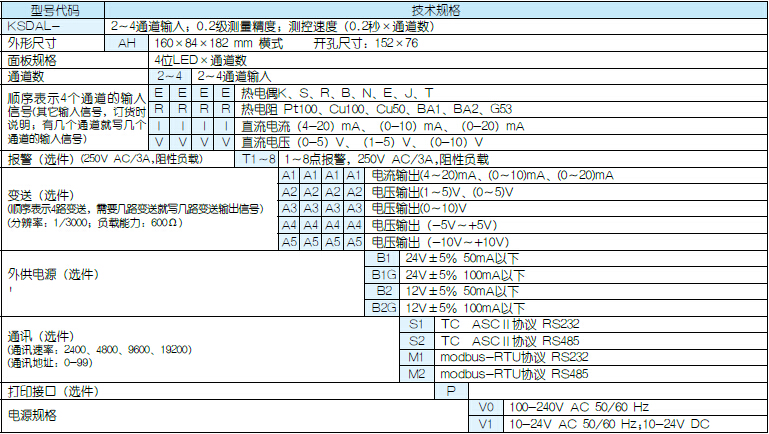Image resolution: width=769 pixels, height=434 pixels.
Task: Click the V0 power spec code
Action: point(487,408)
